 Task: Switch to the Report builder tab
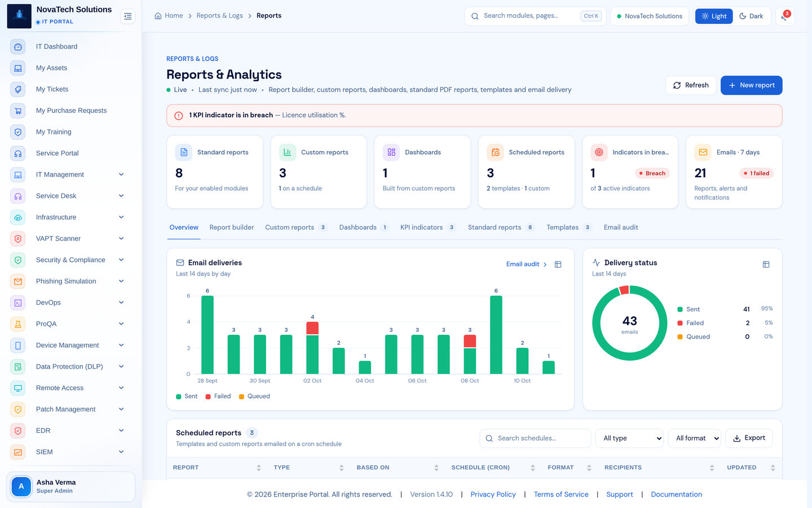(232, 227)
